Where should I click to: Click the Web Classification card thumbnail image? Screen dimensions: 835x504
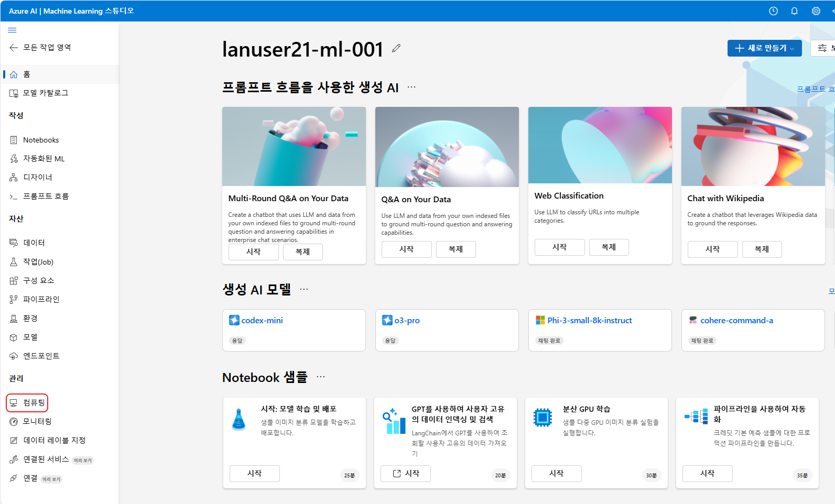click(x=600, y=145)
